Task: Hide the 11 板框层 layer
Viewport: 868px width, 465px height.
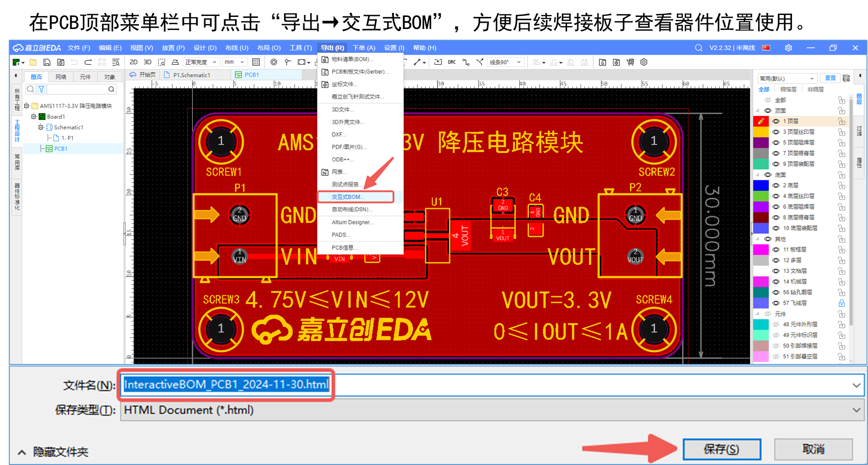Action: tap(776, 250)
